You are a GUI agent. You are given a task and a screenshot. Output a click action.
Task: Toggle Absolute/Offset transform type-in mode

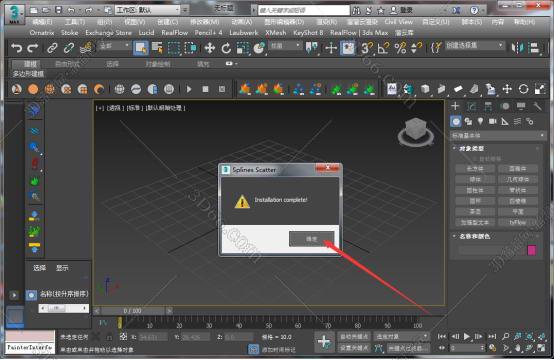(x=123, y=337)
